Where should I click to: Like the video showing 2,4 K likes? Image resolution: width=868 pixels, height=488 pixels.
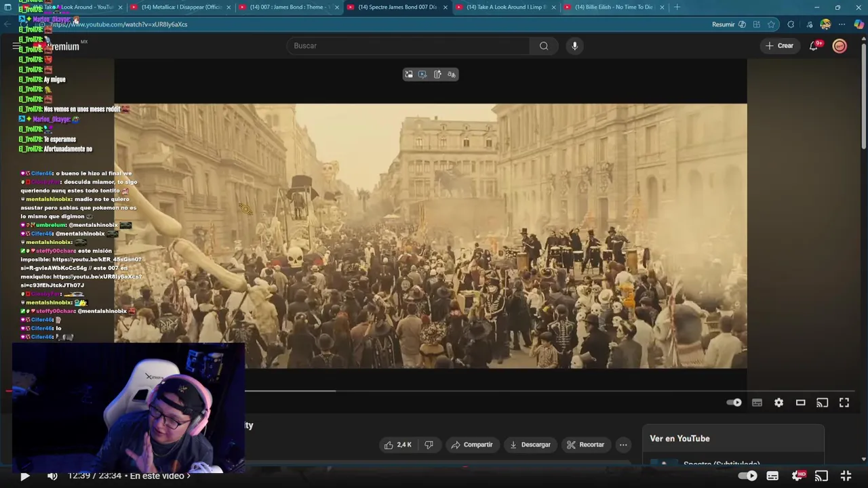coord(397,445)
